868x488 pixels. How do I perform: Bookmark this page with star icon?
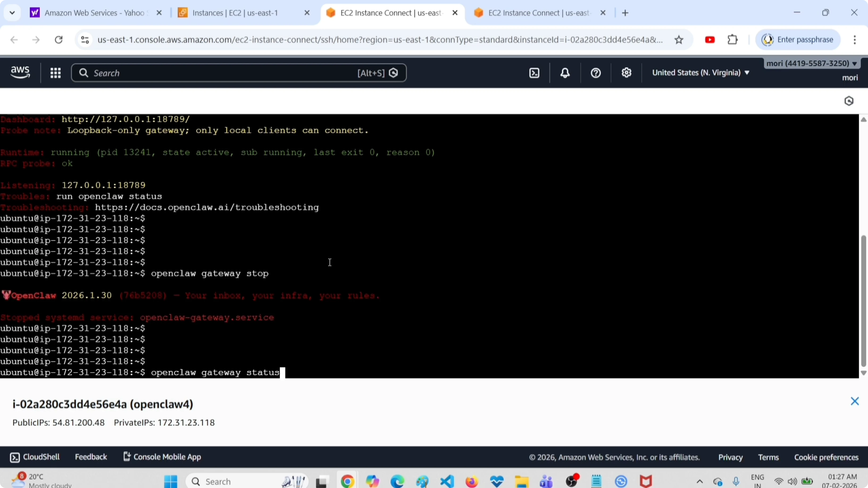[679, 40]
